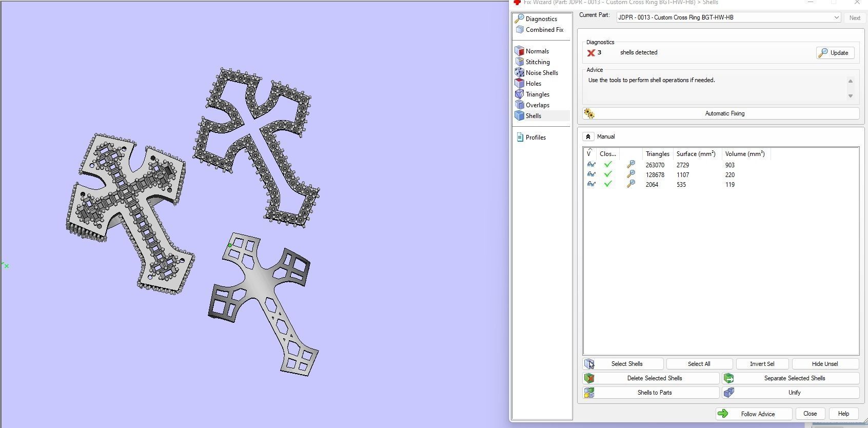Zoom to the 263070-triangle shell
This screenshot has height=428, width=868.
[631, 165]
